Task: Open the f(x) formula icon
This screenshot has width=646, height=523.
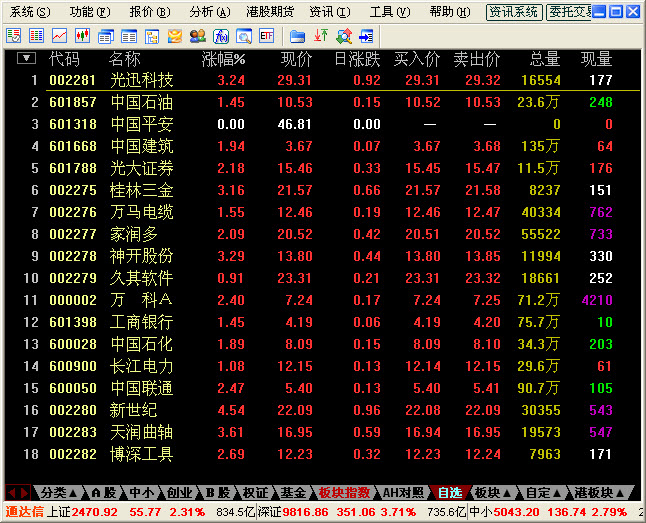Action: pyautogui.click(x=221, y=36)
